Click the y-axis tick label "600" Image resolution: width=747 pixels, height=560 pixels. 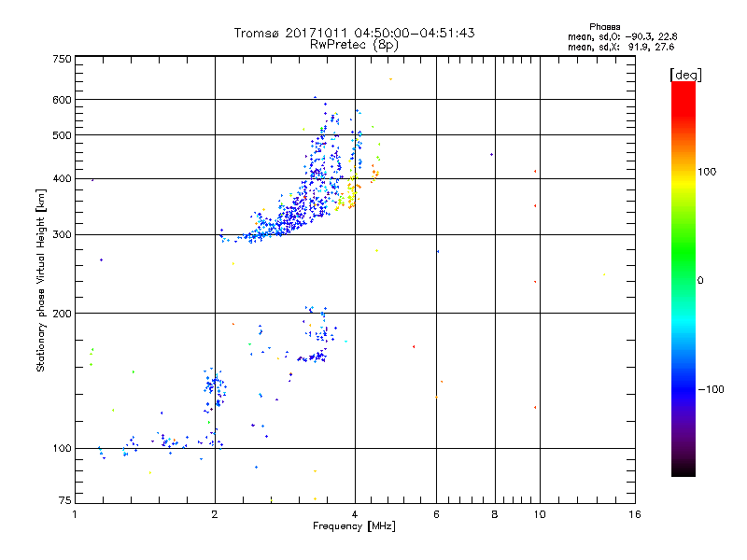(62, 100)
